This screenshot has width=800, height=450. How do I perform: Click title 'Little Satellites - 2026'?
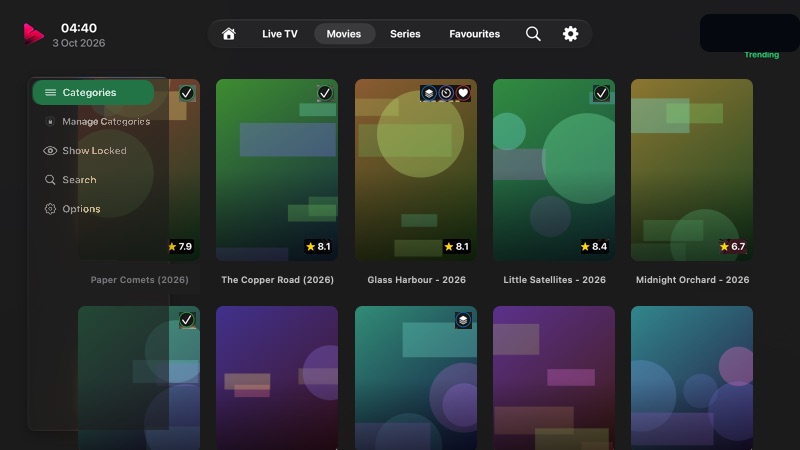click(x=555, y=280)
